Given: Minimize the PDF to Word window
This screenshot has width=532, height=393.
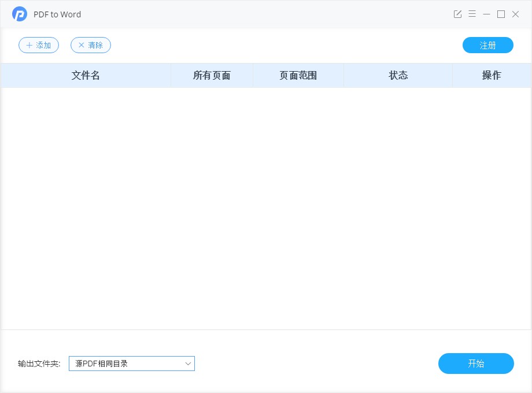Looking at the screenshot, I should (486, 14).
